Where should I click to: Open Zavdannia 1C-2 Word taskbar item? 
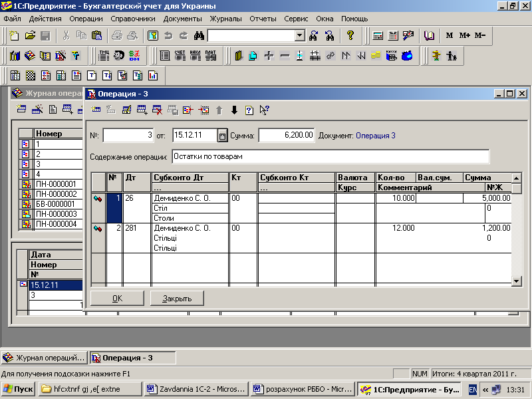coord(196,389)
